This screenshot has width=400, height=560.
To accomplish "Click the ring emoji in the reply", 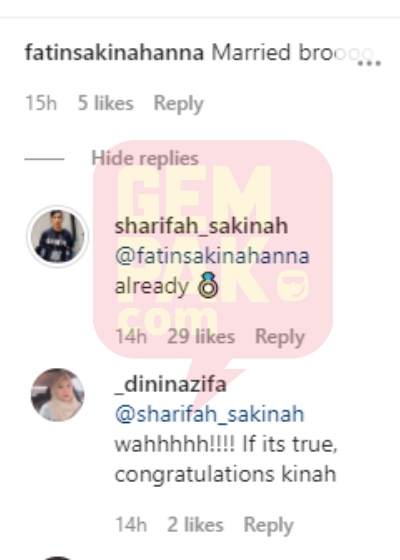I will (208, 286).
